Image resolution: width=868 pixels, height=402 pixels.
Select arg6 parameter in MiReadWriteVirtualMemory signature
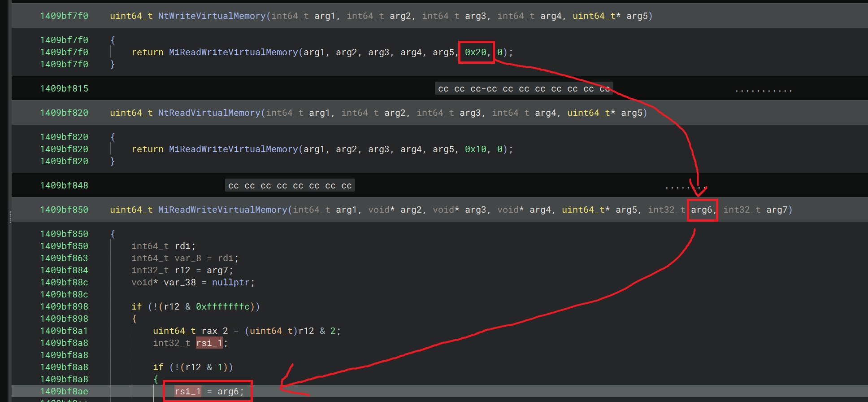[x=702, y=210]
